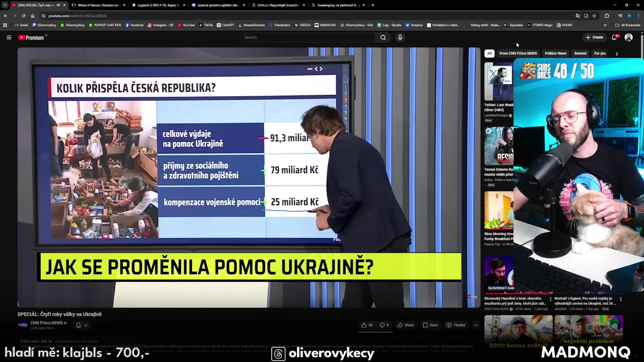Expand subscription notification options chevron
644x362 pixels.
[86, 325]
